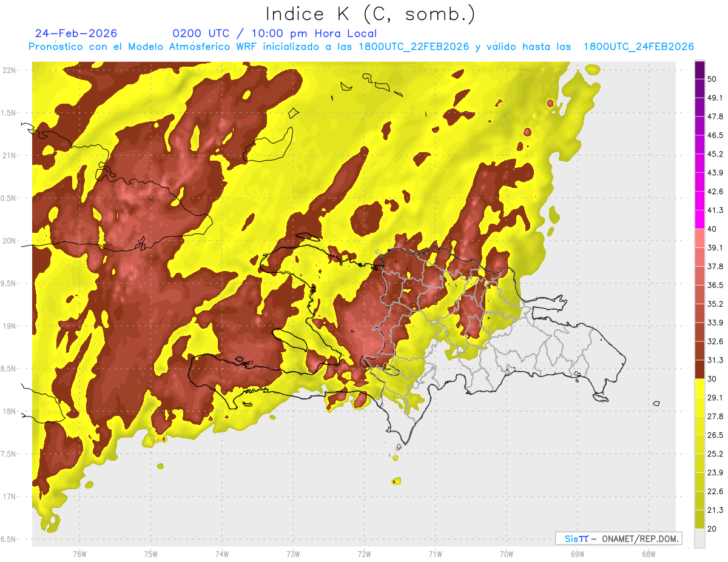Click the colorbar value "20"

[712, 529]
